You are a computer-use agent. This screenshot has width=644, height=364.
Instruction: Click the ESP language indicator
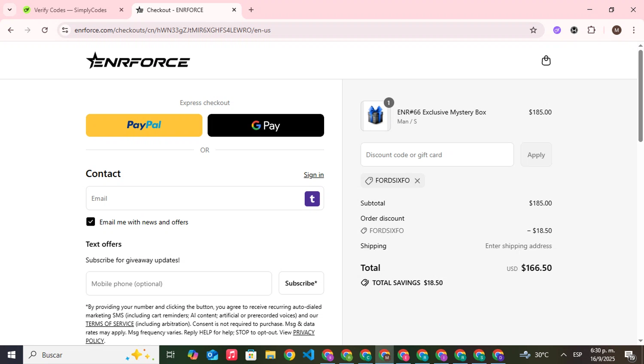coord(577,355)
